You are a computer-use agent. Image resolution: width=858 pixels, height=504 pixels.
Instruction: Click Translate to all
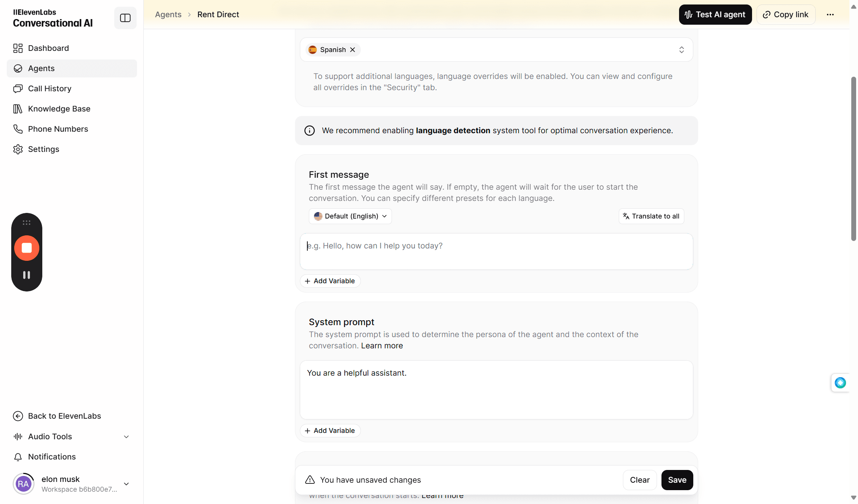651,216
